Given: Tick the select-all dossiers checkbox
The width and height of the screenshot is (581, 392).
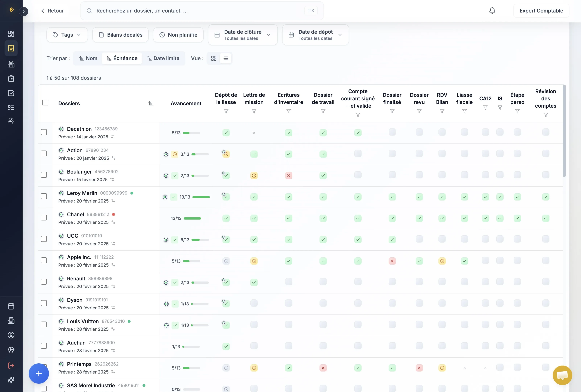Looking at the screenshot, I should coord(45,103).
